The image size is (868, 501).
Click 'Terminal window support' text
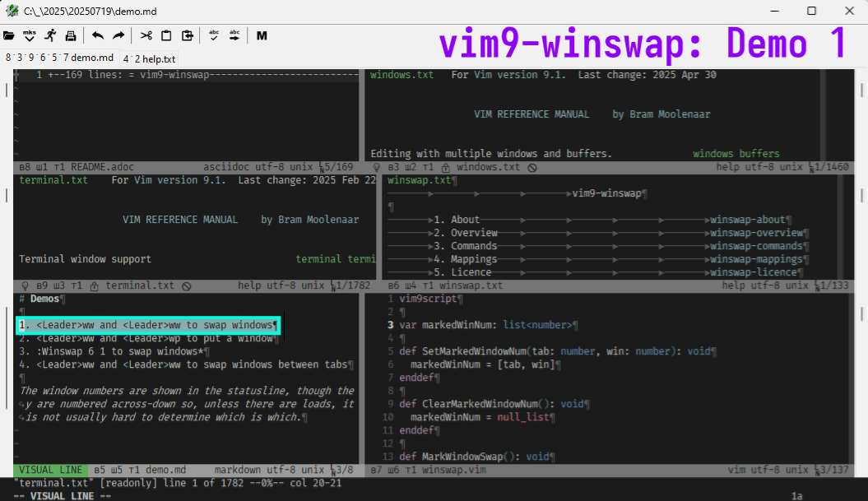click(x=85, y=259)
